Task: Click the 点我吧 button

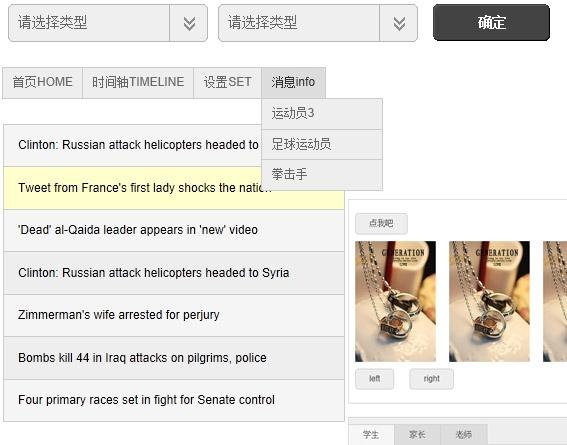Action: coord(381,223)
